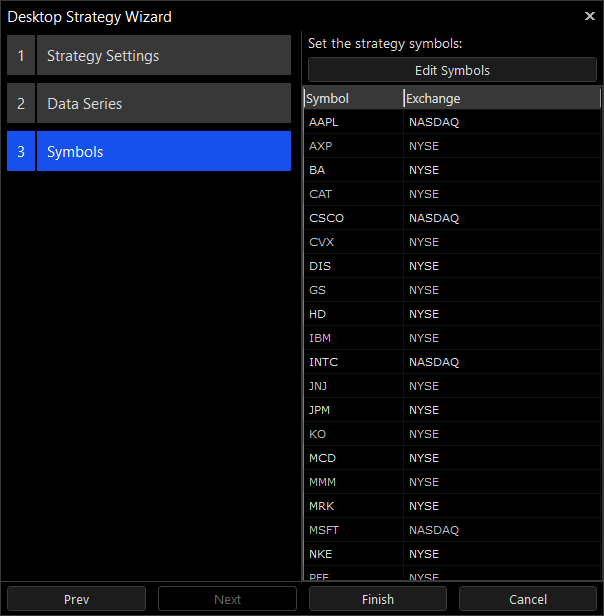Cancel the strategy wizard
This screenshot has width=604, height=616.
pos(528,599)
